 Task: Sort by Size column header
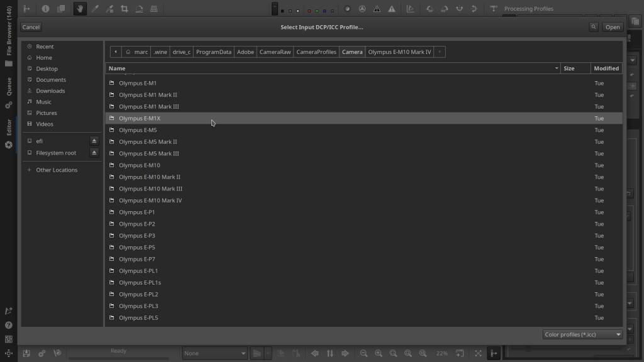click(x=575, y=69)
